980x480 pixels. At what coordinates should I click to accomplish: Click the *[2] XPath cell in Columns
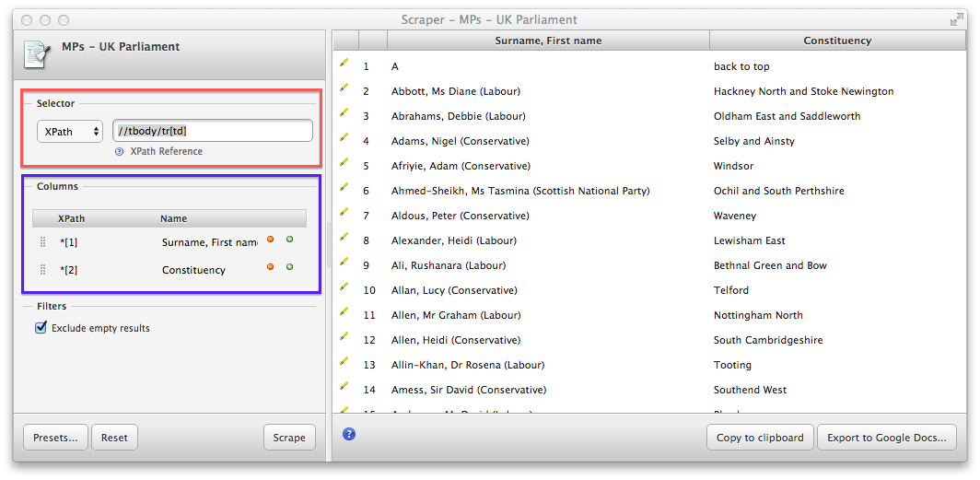click(69, 270)
